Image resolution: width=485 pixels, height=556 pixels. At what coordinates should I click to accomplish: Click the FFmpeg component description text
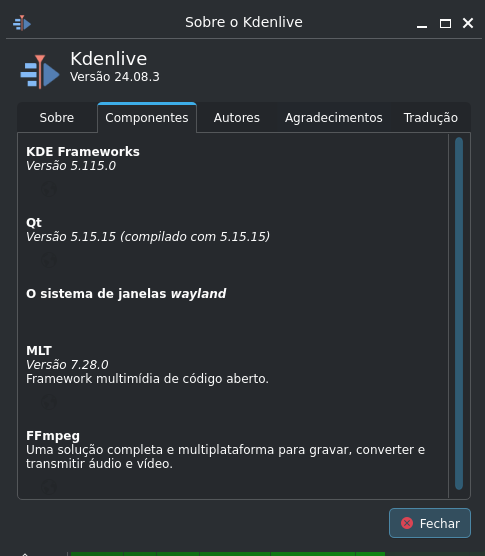pos(225,457)
